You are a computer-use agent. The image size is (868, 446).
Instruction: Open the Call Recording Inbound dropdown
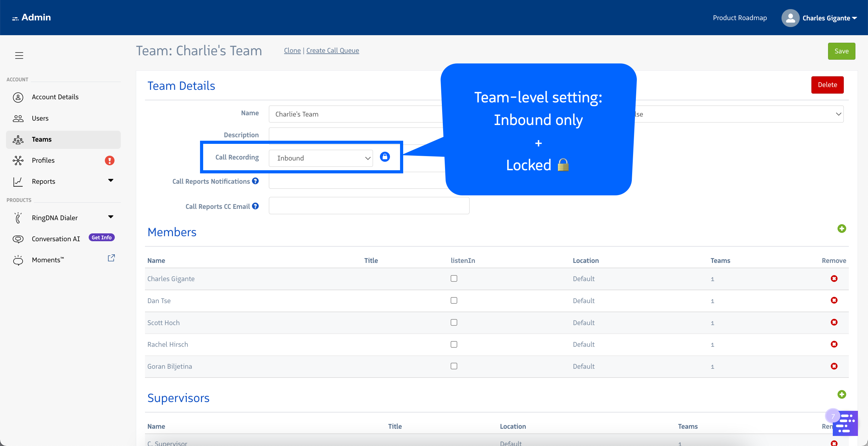pos(320,158)
